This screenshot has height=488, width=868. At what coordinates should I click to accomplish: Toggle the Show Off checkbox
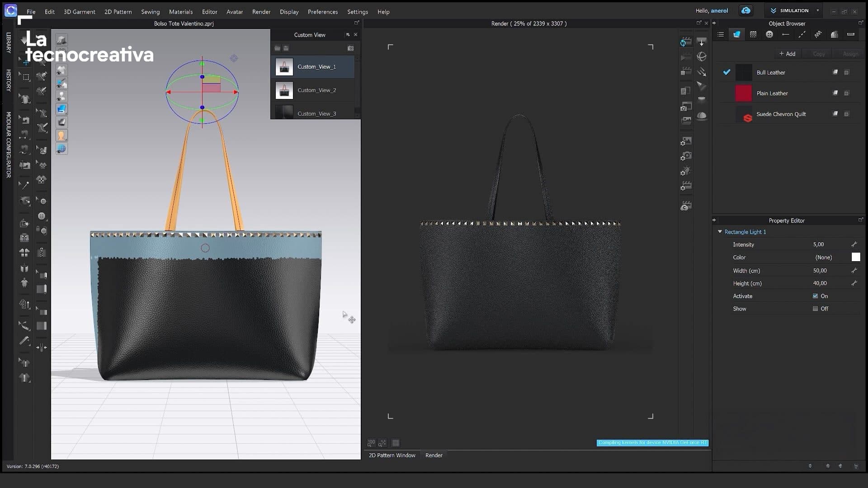point(815,309)
